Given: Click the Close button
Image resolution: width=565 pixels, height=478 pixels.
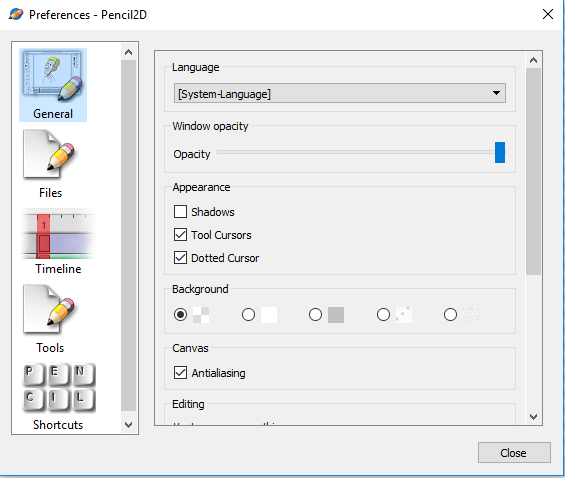Looking at the screenshot, I should click(x=514, y=452).
